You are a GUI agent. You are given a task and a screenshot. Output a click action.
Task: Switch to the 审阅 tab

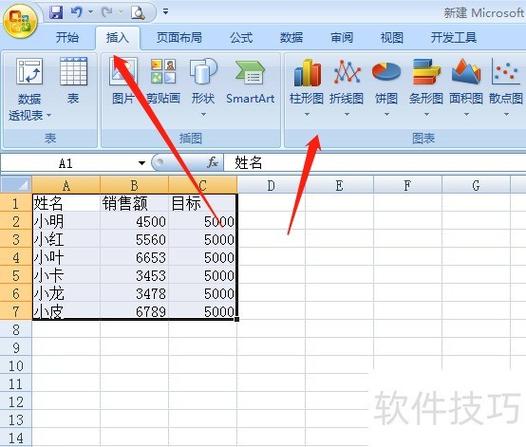341,37
